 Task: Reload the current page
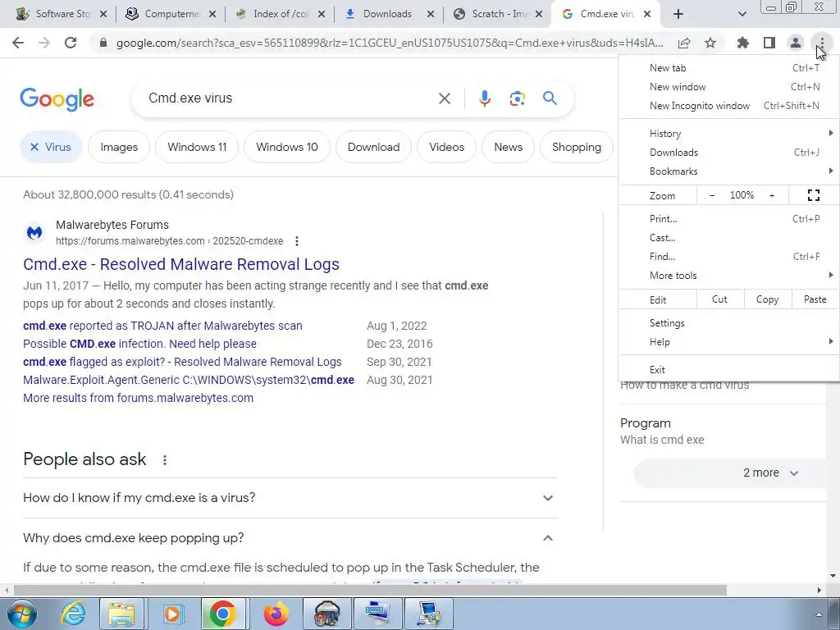point(71,43)
